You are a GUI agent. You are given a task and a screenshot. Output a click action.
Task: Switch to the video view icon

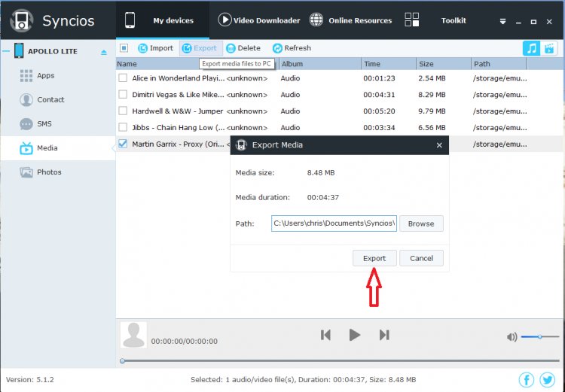[550, 48]
